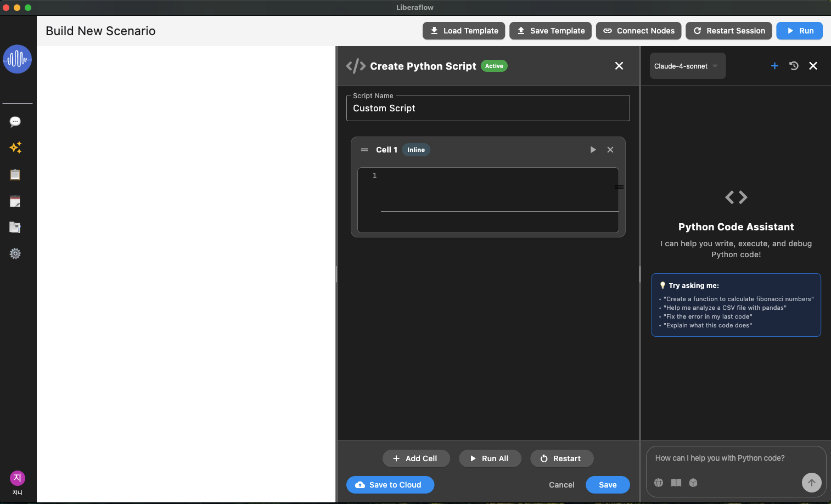Toggle the globe web search icon

[x=659, y=483]
